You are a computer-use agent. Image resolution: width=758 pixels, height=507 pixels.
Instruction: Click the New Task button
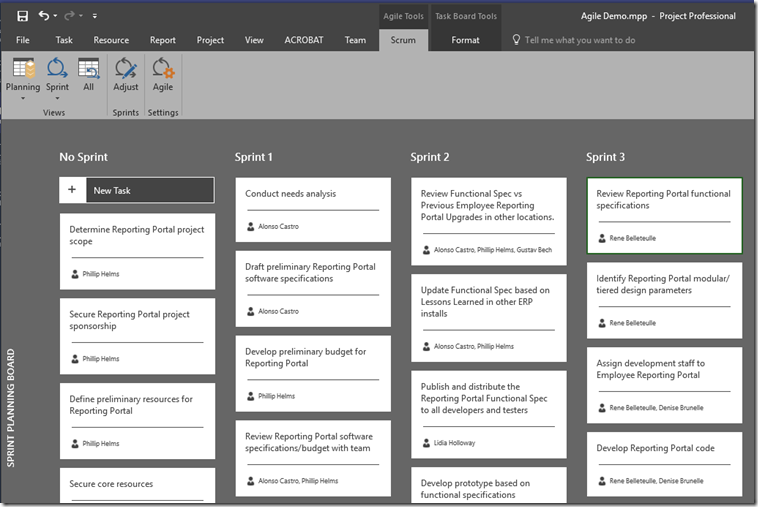click(137, 190)
